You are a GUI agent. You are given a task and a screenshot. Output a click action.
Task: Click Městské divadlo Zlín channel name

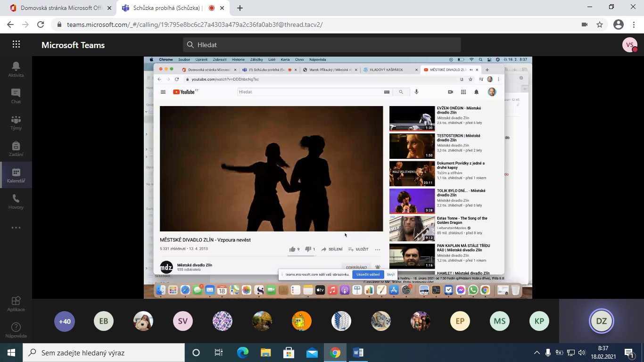[x=195, y=265]
